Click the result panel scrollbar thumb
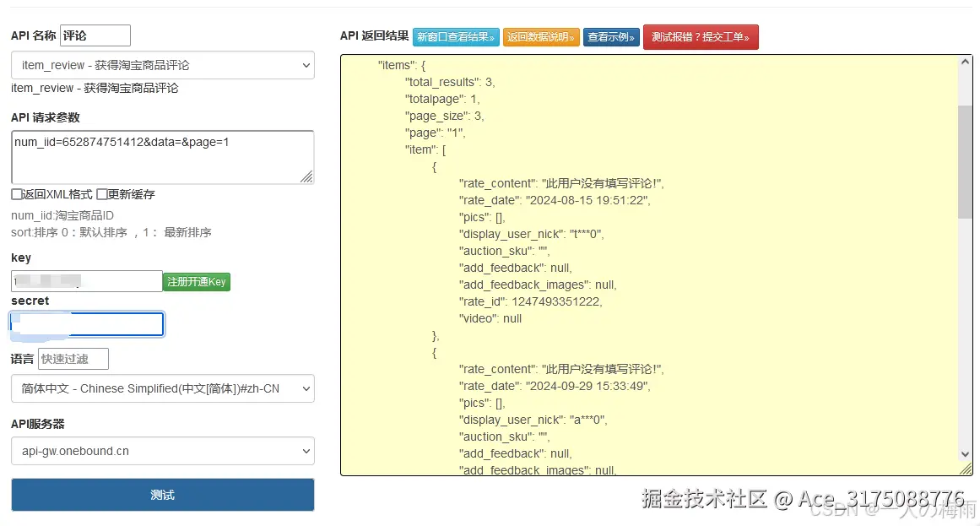The width and height of the screenshot is (980, 526). (x=965, y=152)
